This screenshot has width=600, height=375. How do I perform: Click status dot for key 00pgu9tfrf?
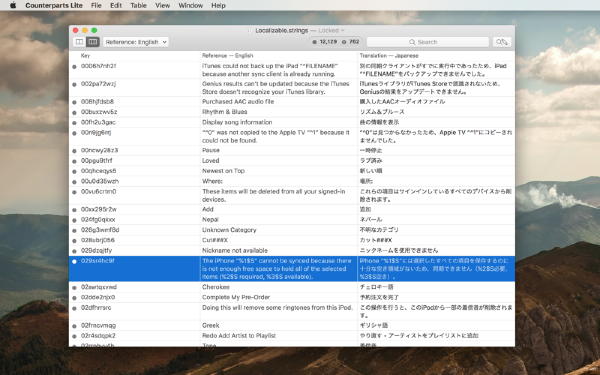(x=74, y=161)
